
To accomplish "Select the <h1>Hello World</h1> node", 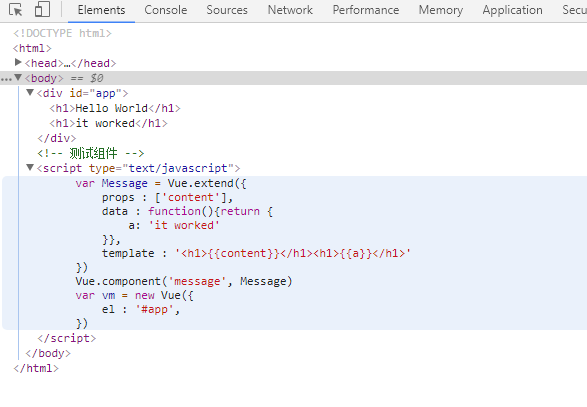I will coord(115,108).
